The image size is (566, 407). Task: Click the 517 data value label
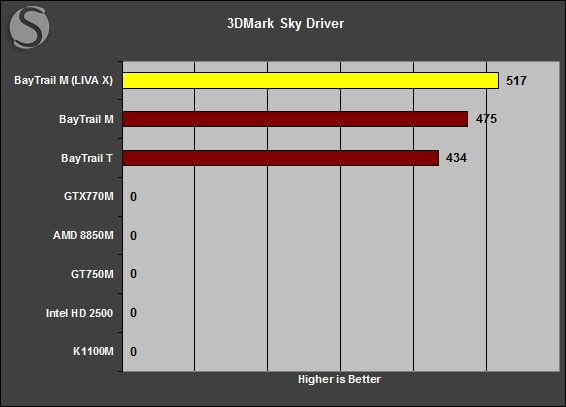[516, 80]
